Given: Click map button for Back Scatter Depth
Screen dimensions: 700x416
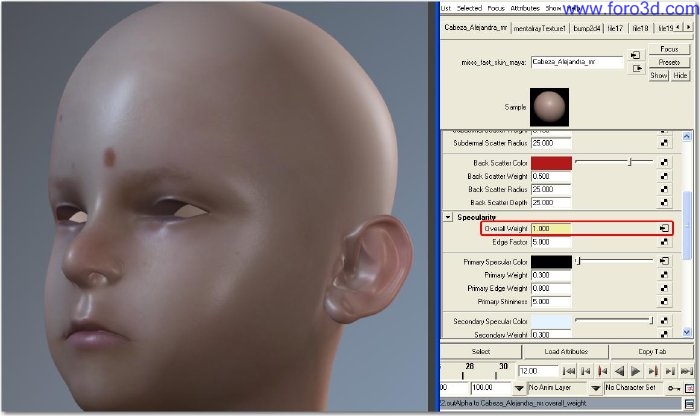Looking at the screenshot, I should pyautogui.click(x=664, y=203).
